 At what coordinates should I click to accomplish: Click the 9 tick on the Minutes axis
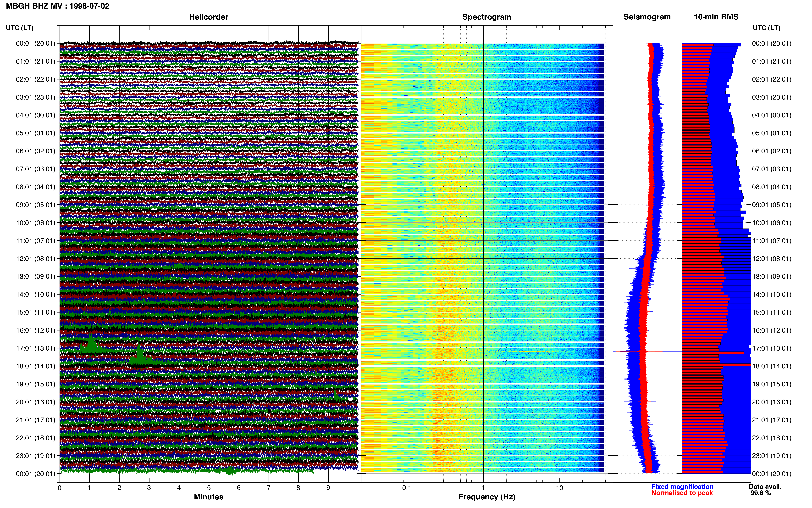click(x=328, y=488)
